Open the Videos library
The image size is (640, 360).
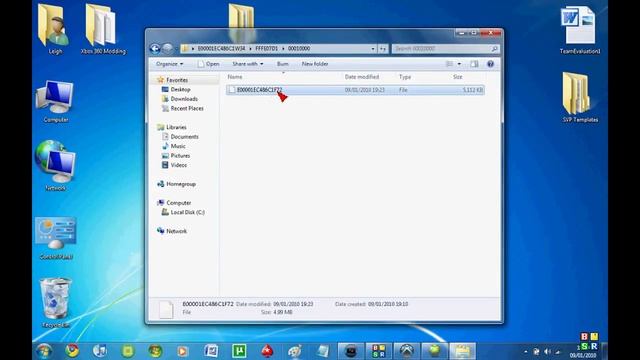179,165
